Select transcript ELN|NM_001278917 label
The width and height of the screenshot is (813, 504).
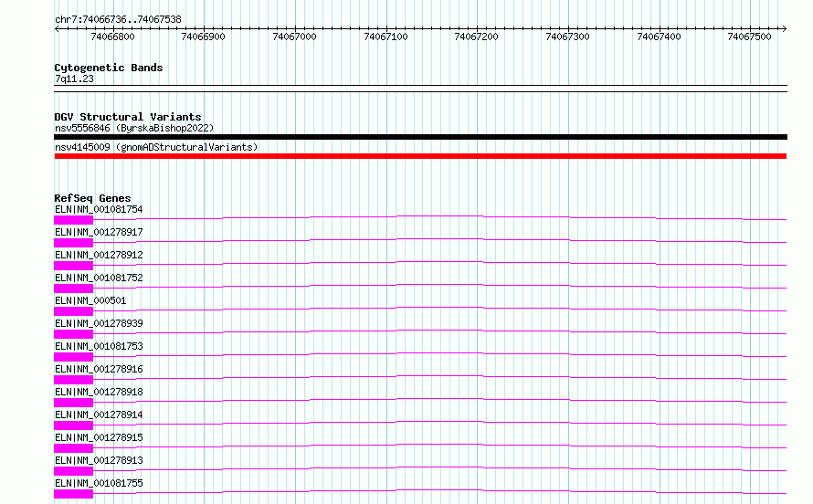click(x=99, y=232)
